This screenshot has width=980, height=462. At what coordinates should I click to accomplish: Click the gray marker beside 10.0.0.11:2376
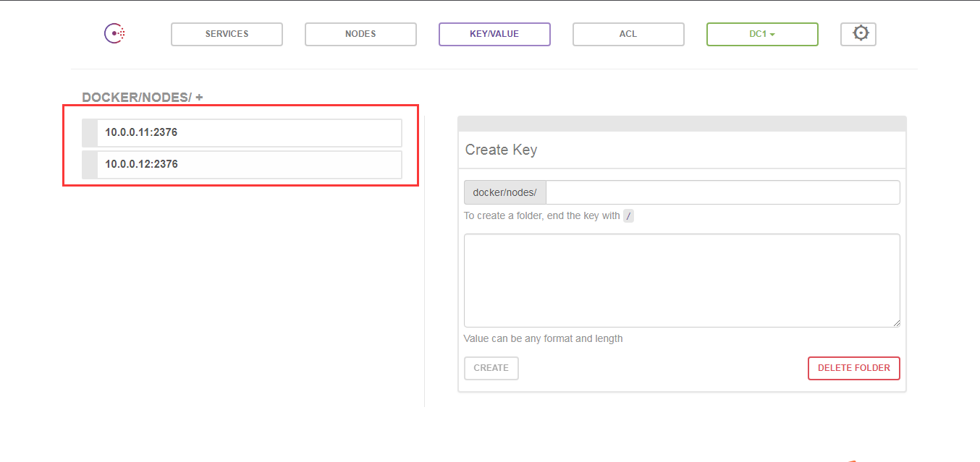click(90, 133)
